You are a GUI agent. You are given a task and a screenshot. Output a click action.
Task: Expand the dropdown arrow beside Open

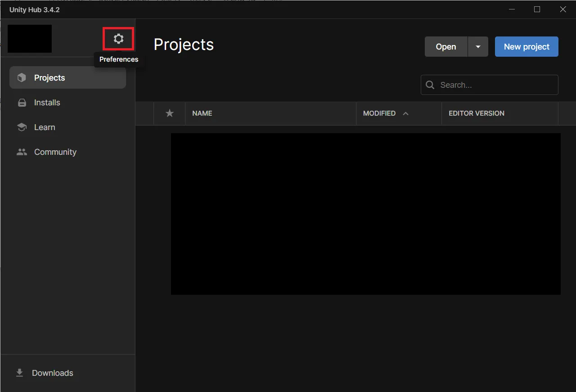[478, 47]
